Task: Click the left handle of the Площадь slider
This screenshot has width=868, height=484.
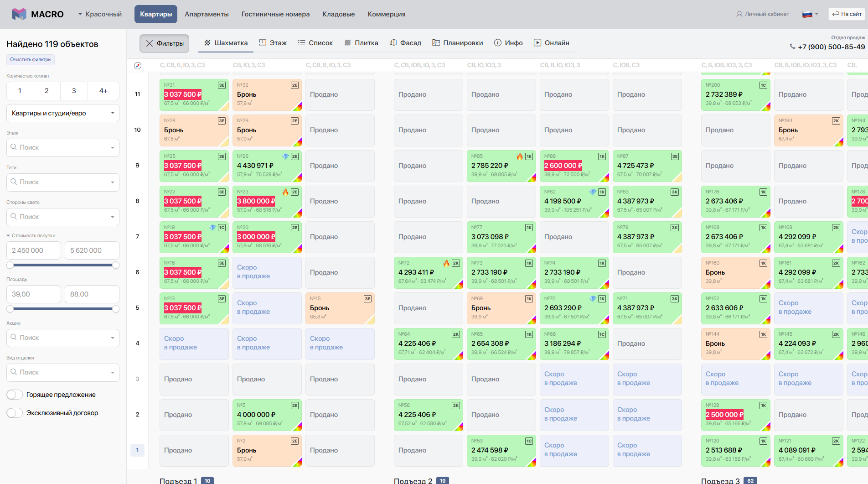Action: pyautogui.click(x=10, y=309)
